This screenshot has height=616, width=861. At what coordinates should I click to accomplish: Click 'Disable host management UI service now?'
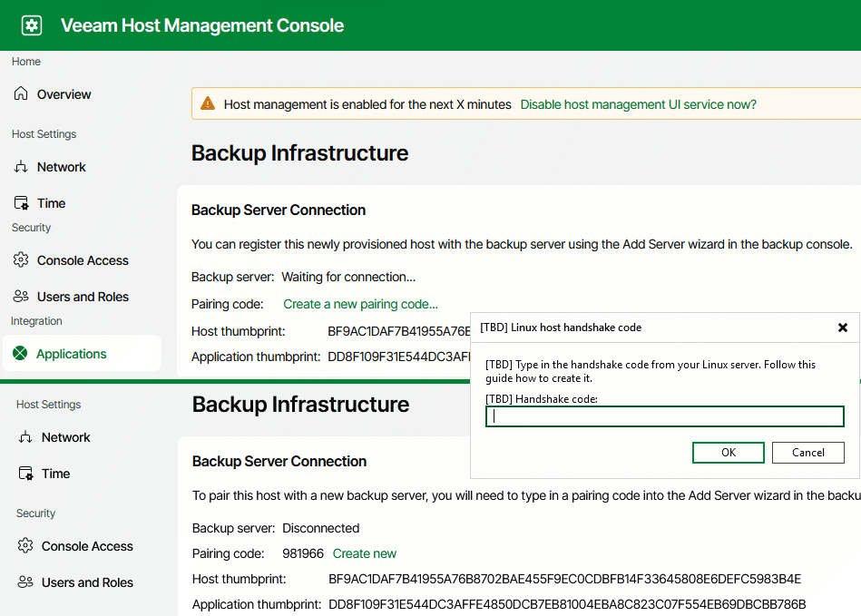(638, 103)
